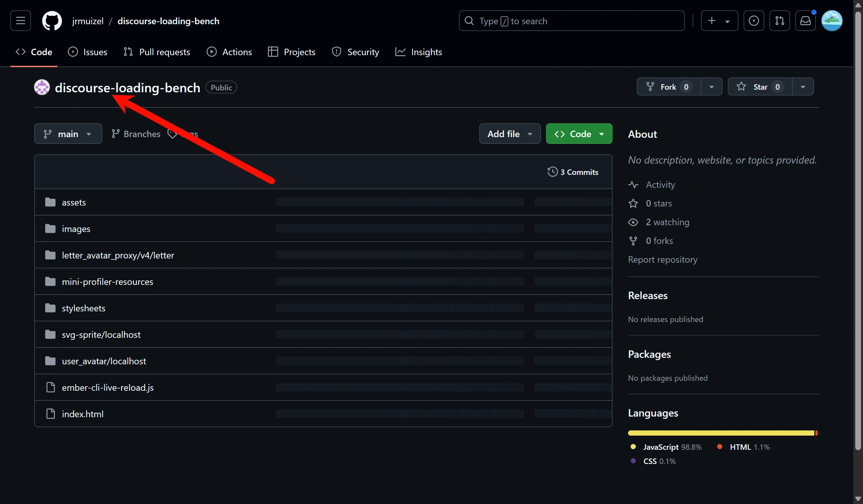Open the Add file dropdown

pos(510,134)
